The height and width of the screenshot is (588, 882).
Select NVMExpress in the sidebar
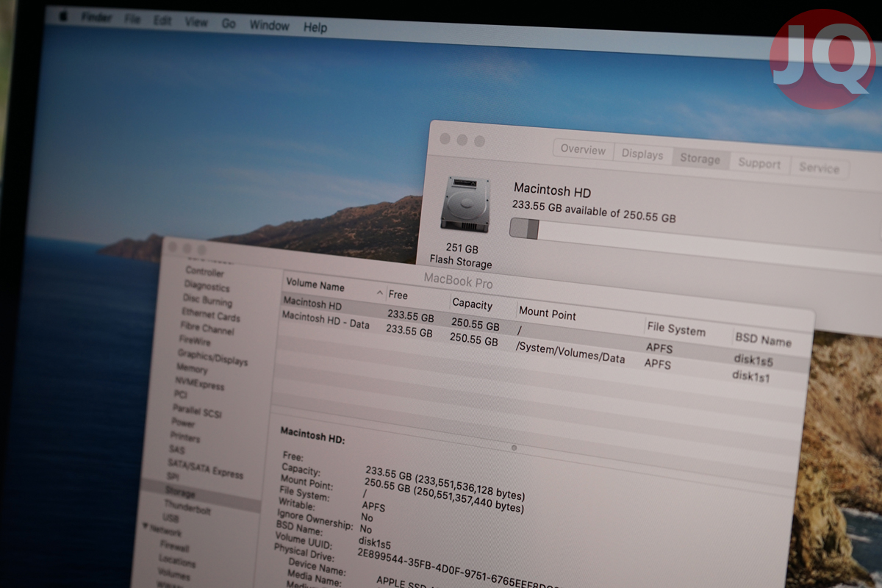point(199,383)
